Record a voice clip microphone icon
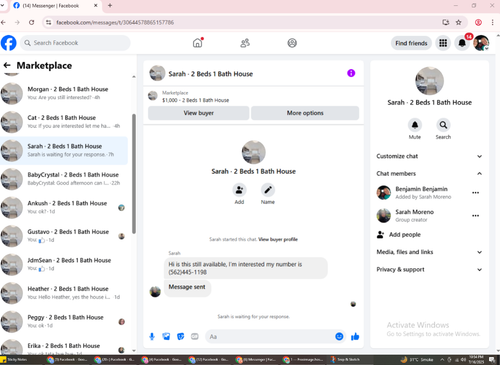The image size is (500, 365). [152, 337]
